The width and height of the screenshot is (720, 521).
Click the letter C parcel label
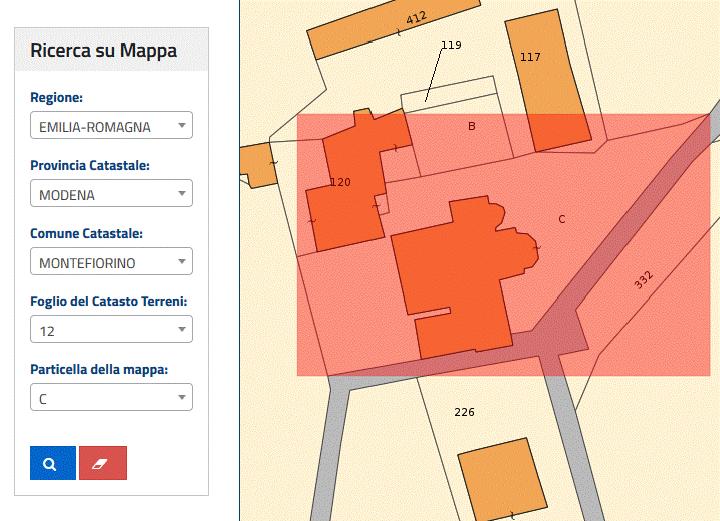(x=562, y=219)
